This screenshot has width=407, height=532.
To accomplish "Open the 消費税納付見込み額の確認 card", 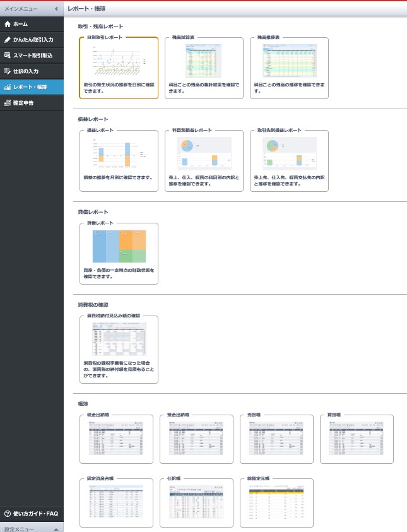I will [x=119, y=350].
